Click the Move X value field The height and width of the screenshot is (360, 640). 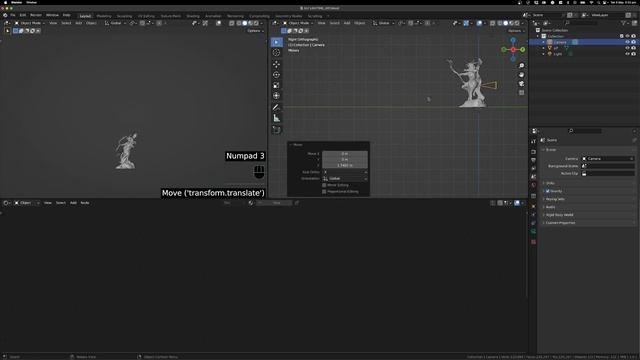pyautogui.click(x=345, y=154)
